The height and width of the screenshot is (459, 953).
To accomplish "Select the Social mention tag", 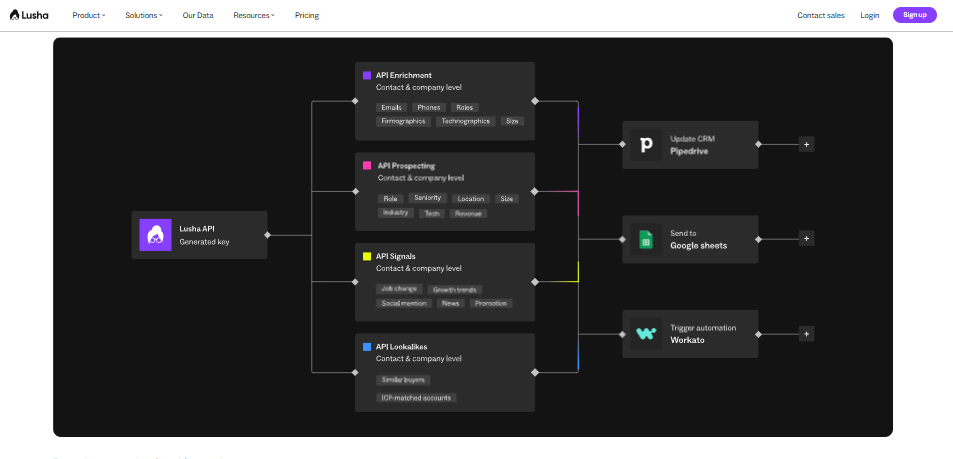I will click(404, 303).
